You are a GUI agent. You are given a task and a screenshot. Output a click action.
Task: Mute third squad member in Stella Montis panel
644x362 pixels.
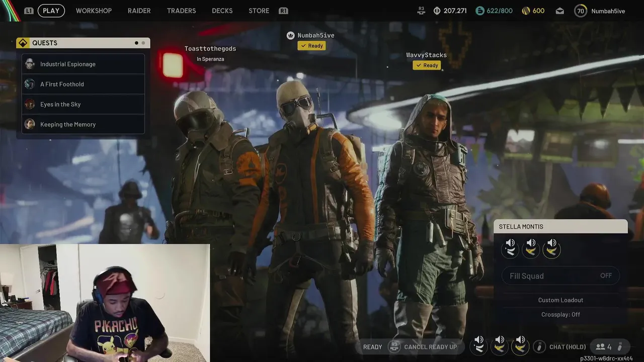point(552,248)
